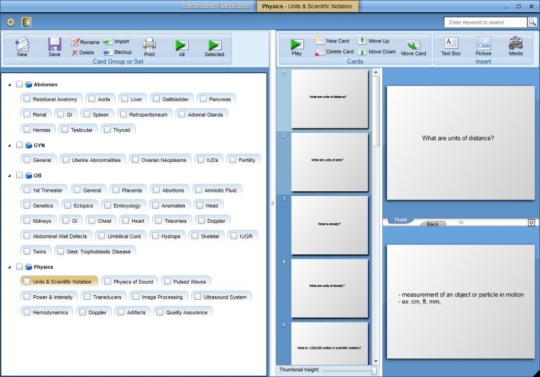Open the Image Processing set
The width and height of the screenshot is (540, 377).
(159, 296)
